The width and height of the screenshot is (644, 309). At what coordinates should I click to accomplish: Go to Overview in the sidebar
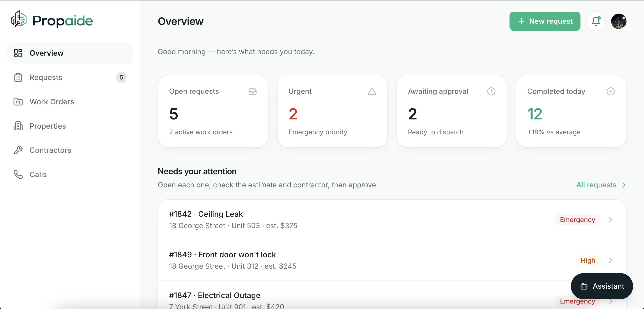tap(70, 53)
